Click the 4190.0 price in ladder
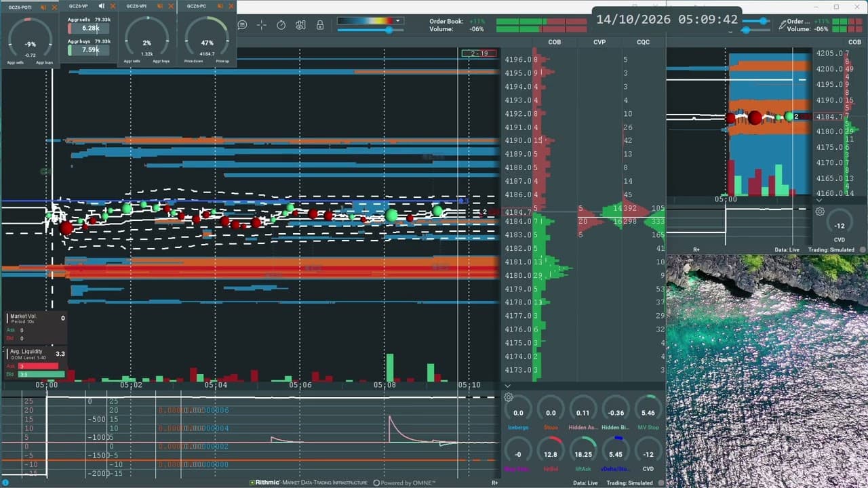The image size is (868, 488). (517, 140)
